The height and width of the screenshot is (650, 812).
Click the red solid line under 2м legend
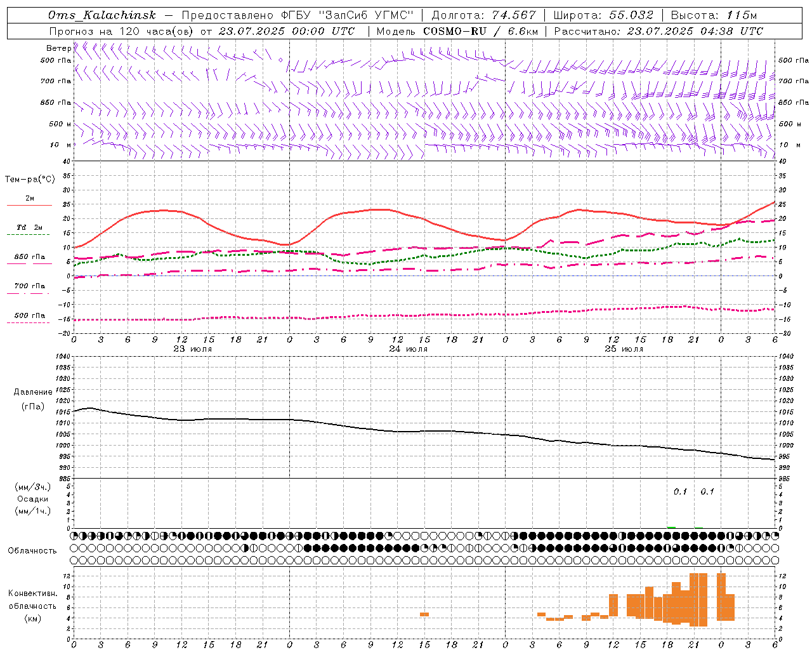pos(29,206)
